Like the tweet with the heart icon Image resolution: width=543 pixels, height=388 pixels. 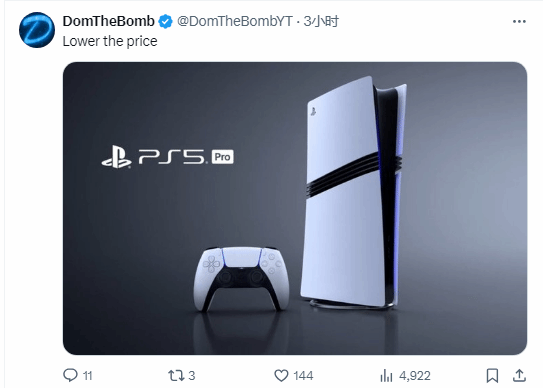click(281, 376)
